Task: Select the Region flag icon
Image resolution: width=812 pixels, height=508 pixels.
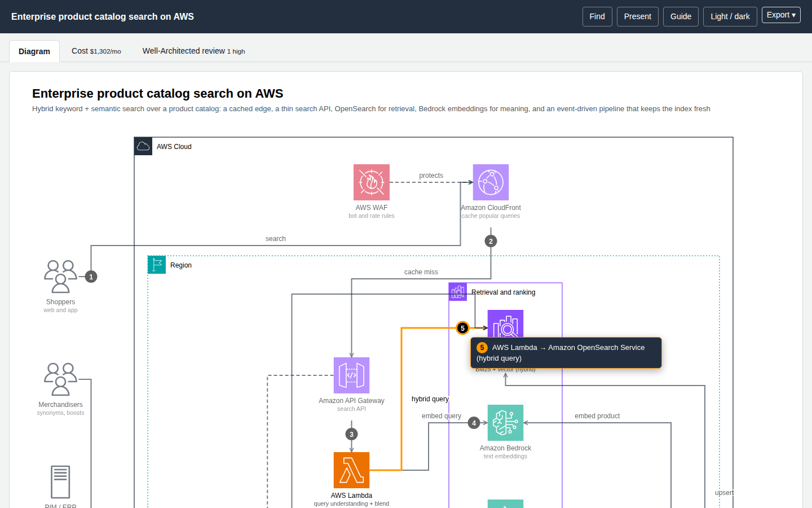Action: point(157,265)
